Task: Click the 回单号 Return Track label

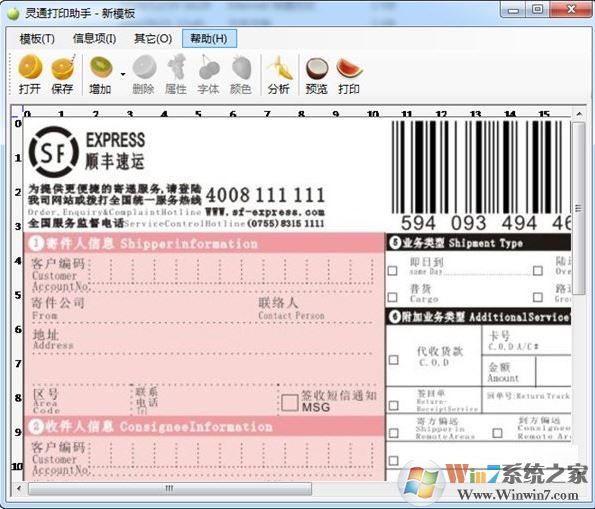Action: click(529, 396)
